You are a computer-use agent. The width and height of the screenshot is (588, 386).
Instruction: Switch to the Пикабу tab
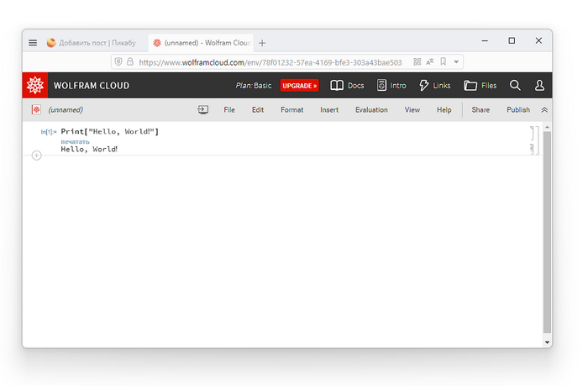click(92, 43)
